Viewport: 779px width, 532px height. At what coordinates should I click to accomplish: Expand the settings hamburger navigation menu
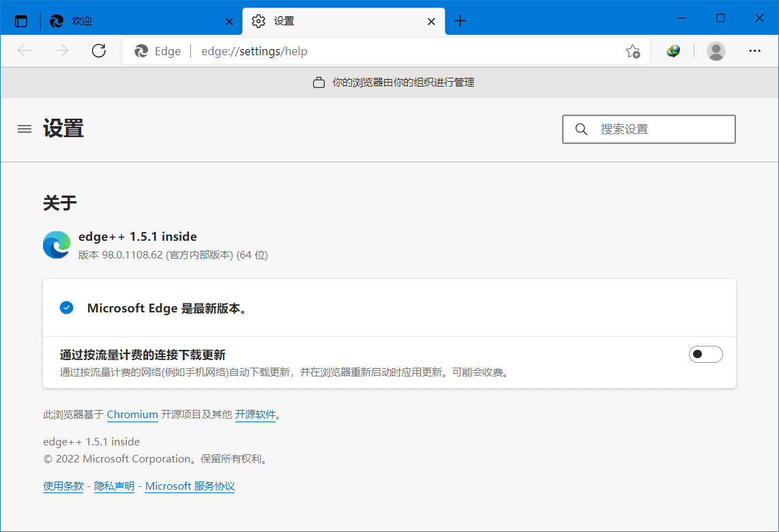[25, 129]
